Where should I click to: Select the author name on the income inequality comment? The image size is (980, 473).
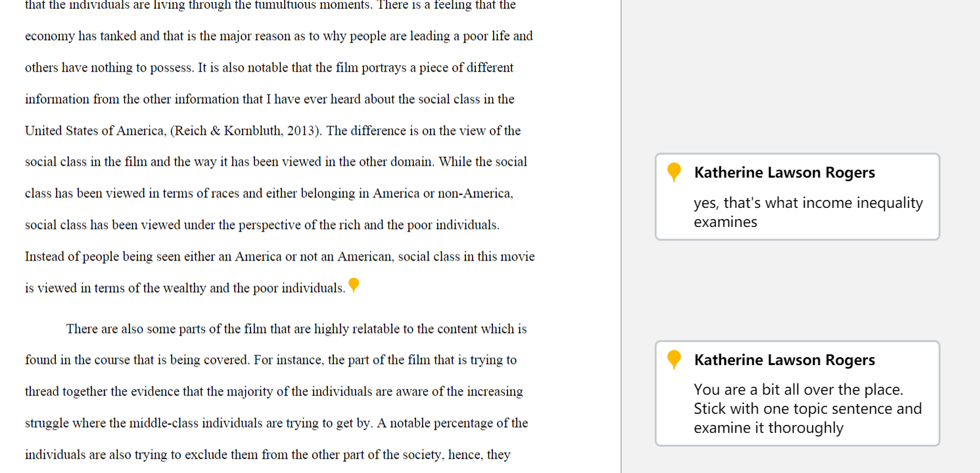tap(784, 172)
